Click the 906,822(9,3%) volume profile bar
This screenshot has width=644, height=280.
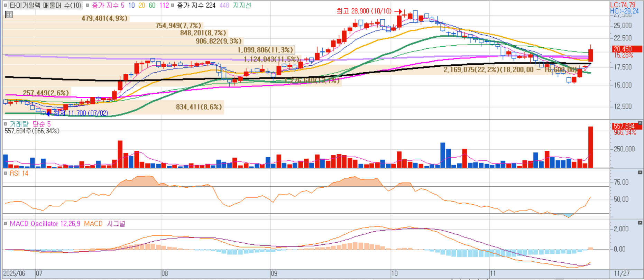click(123, 41)
